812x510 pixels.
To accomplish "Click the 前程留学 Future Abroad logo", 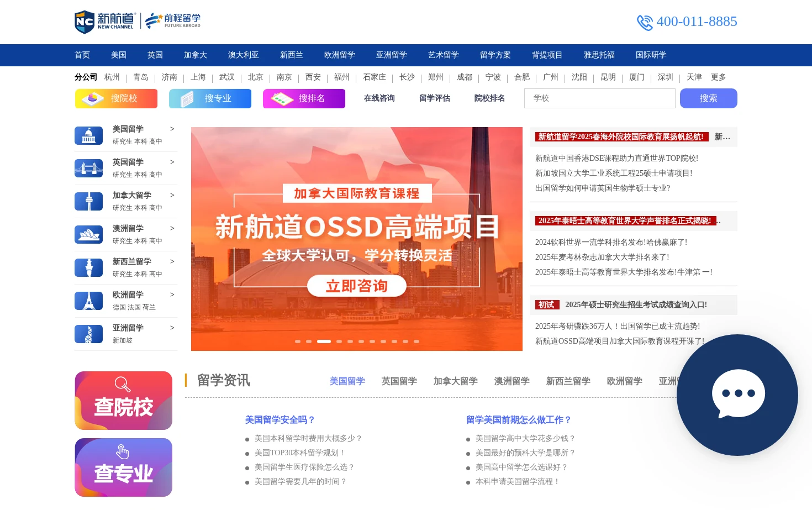I will point(173,21).
